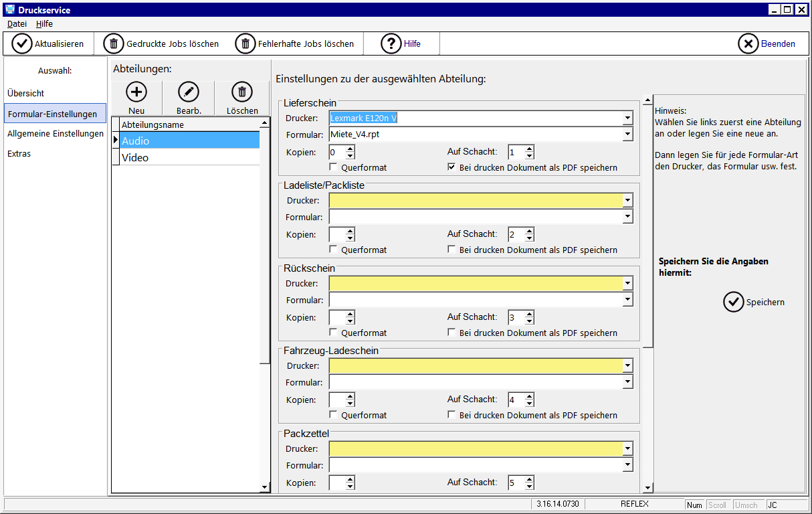Click the Ladeliste/Packliste Kopien field
This screenshot has height=514, width=812.
(x=336, y=234)
